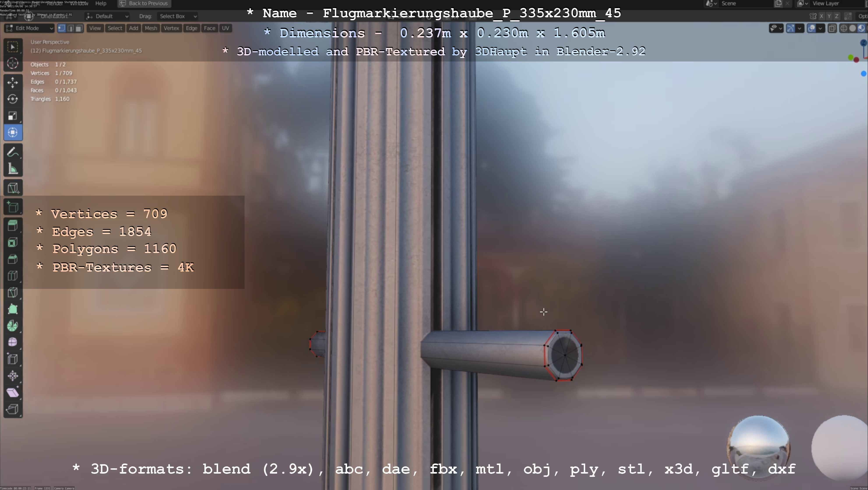Choose the Shear tool
Screen dimensions: 868x490
pyautogui.click(x=13, y=392)
